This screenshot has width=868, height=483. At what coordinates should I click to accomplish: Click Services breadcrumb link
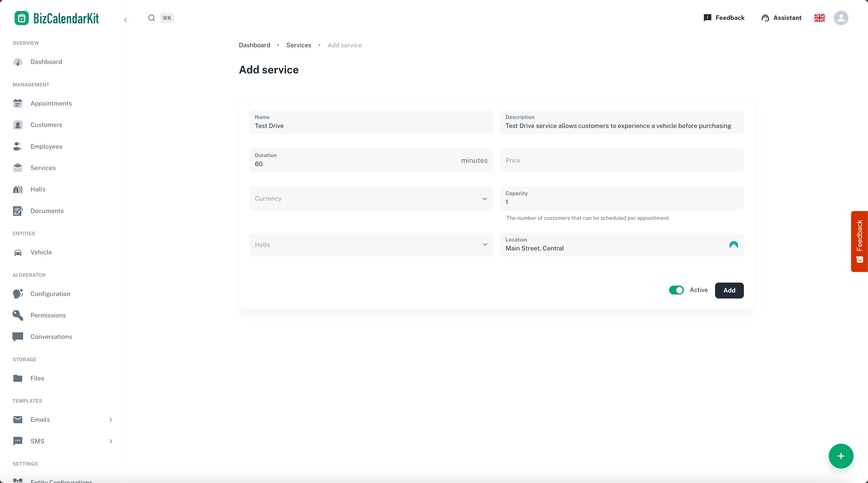(298, 45)
